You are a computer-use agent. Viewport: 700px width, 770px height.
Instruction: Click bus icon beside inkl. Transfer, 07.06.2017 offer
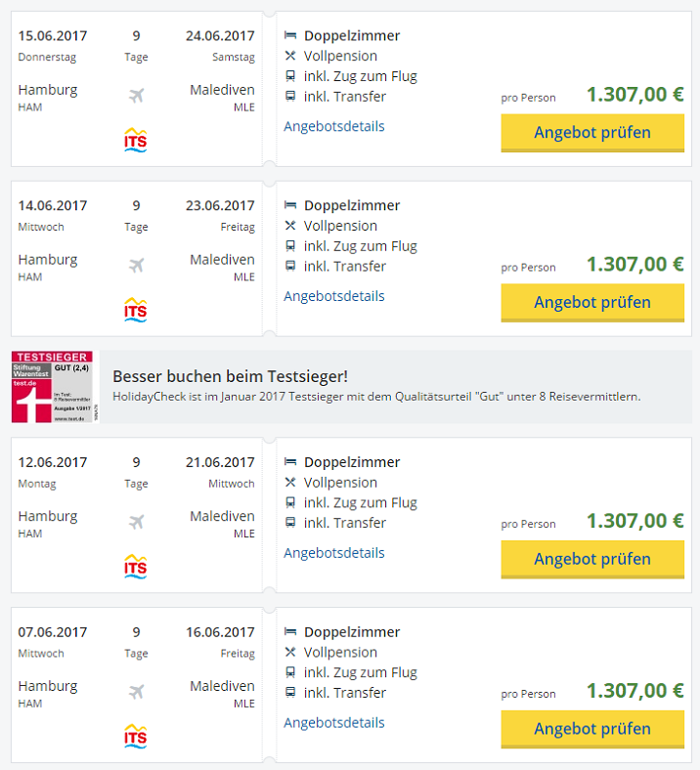coord(290,693)
